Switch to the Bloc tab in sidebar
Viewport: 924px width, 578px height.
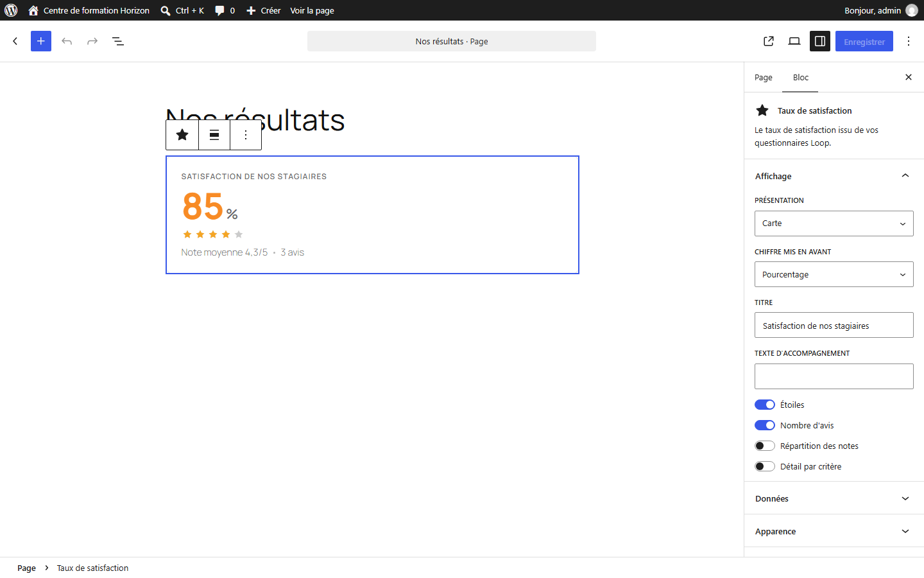[801, 77]
